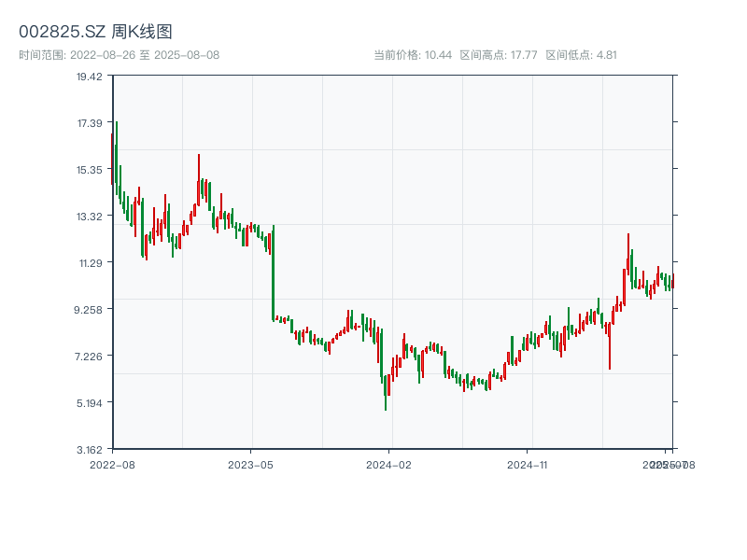Image resolution: width=747 pixels, height=560 pixels.
Task: Select the 2022-08 x-axis date label
Action: click(112, 464)
